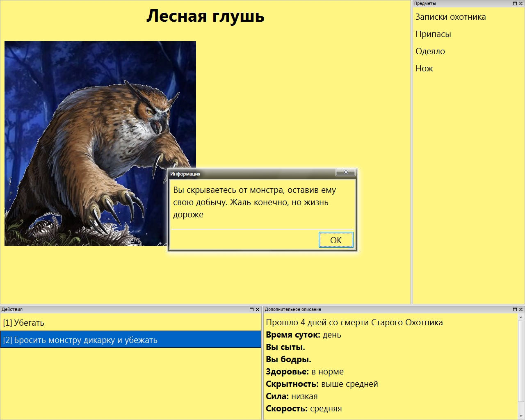This screenshot has width=525, height=420.
Task: Close the Предметы panel
Action: tap(521, 3)
